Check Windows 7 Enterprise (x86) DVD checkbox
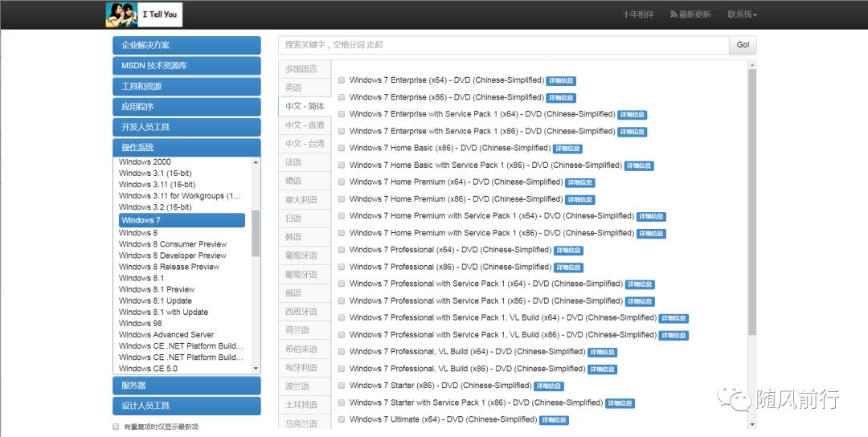This screenshot has width=868, height=437. (x=342, y=97)
